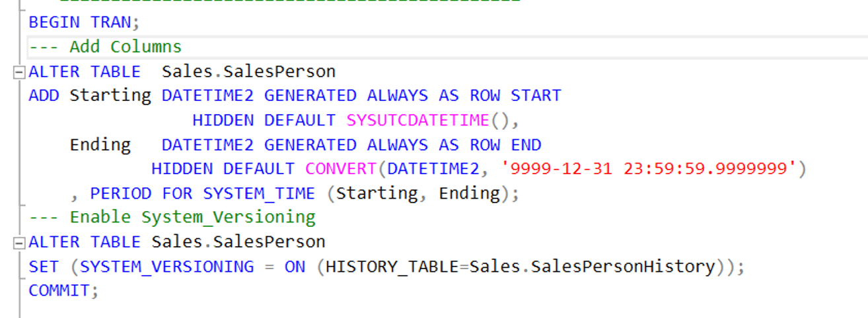Viewport: 868px width, 318px height.
Task: Click the '--- Add Columns' comment line
Action: point(105,47)
